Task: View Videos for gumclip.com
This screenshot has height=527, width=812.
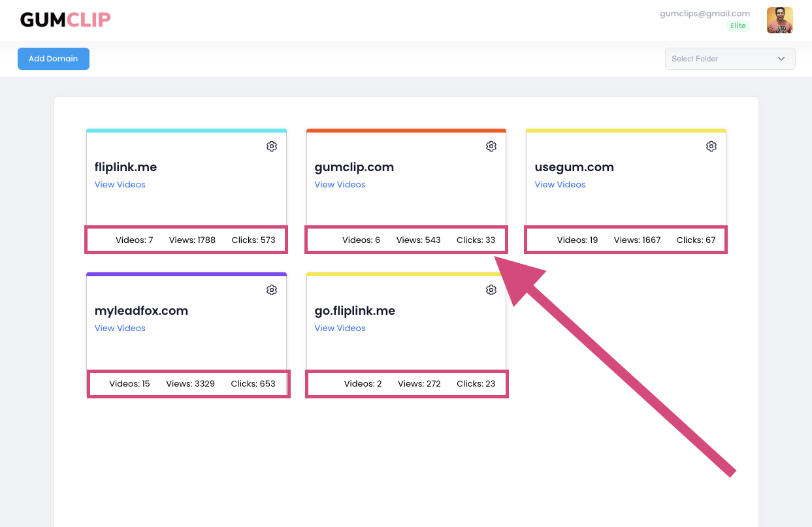Action: 340,185
